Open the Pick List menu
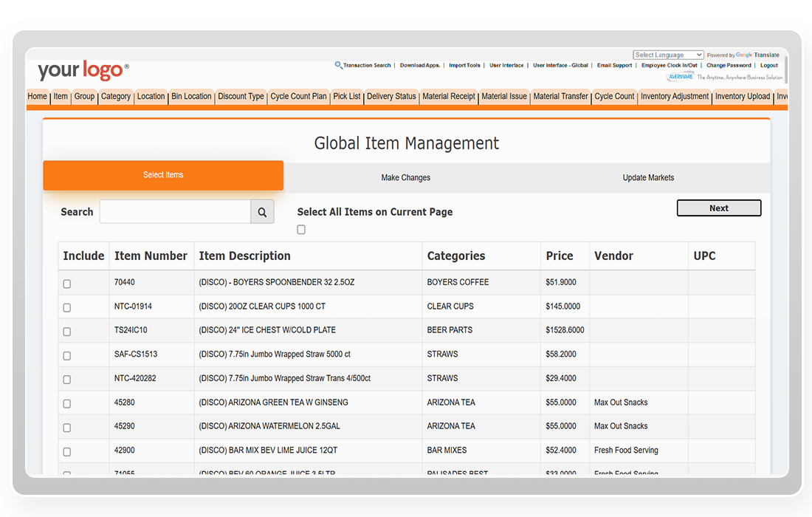 coord(347,96)
